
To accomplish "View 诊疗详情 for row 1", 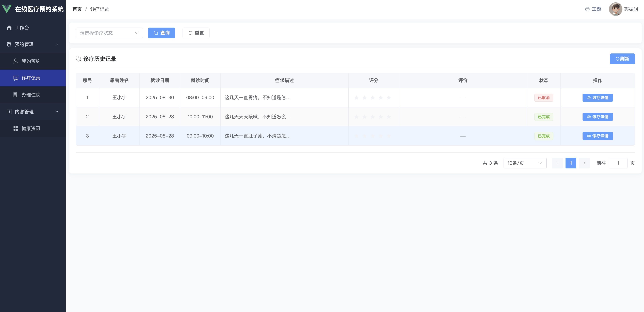I will pyautogui.click(x=597, y=98).
